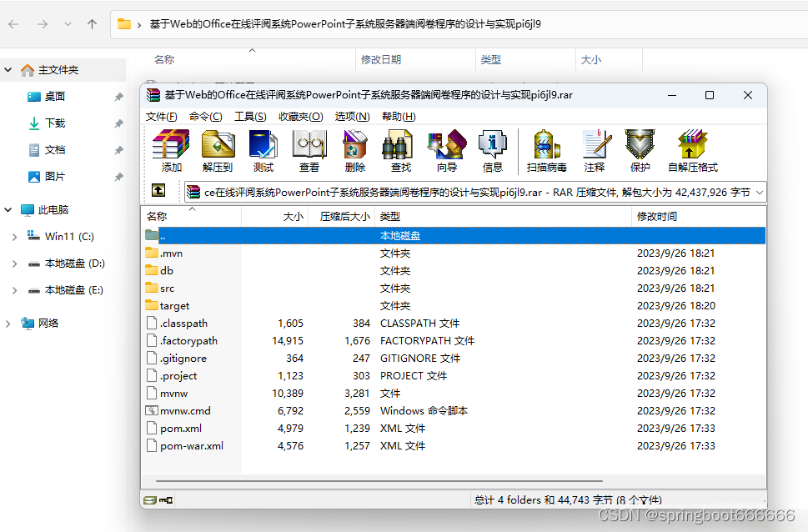
Task: Click the SFX (自解压格式) icon
Action: pyautogui.click(x=693, y=151)
